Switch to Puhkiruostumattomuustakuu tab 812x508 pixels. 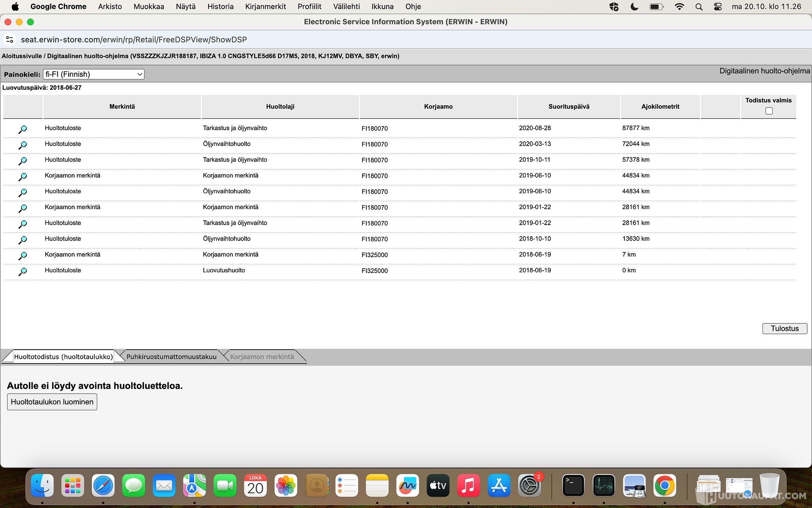pyautogui.click(x=171, y=357)
